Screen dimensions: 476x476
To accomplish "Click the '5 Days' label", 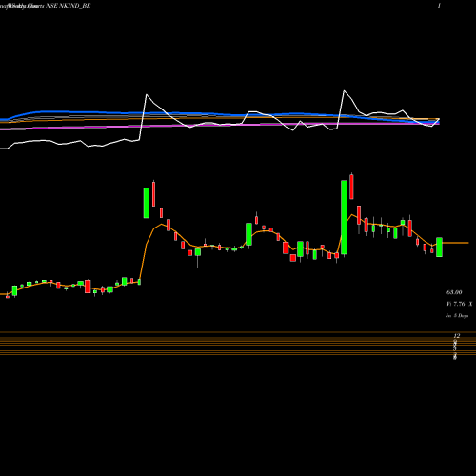I will (x=461, y=316).
